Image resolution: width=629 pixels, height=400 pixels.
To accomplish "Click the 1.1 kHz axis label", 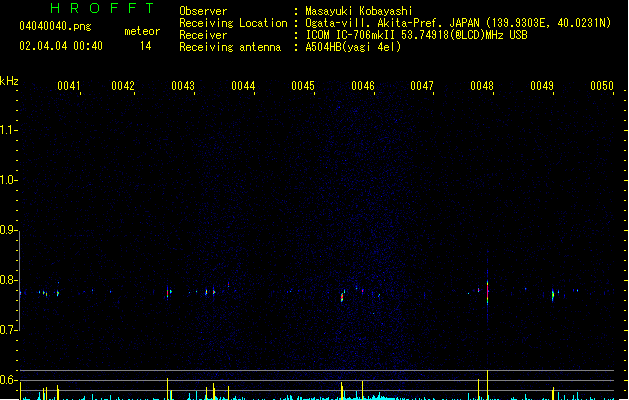I will point(7,130).
